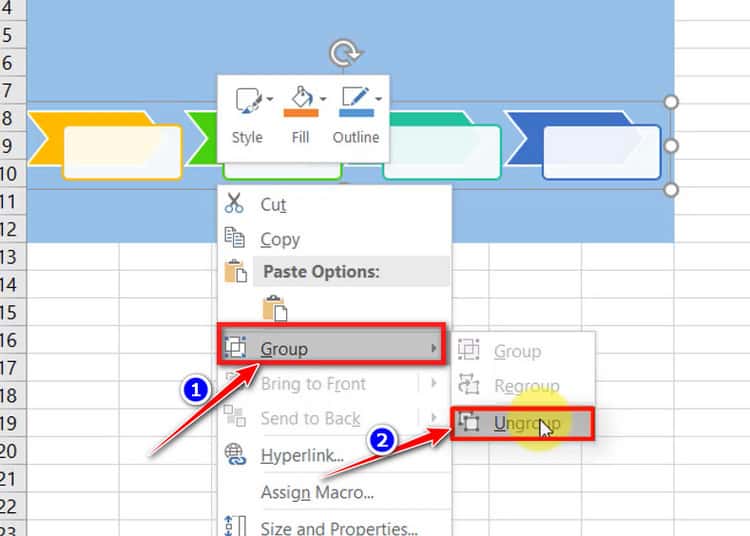Click the Paste button under Paste Options
This screenshot has width=750, height=536.
275,308
